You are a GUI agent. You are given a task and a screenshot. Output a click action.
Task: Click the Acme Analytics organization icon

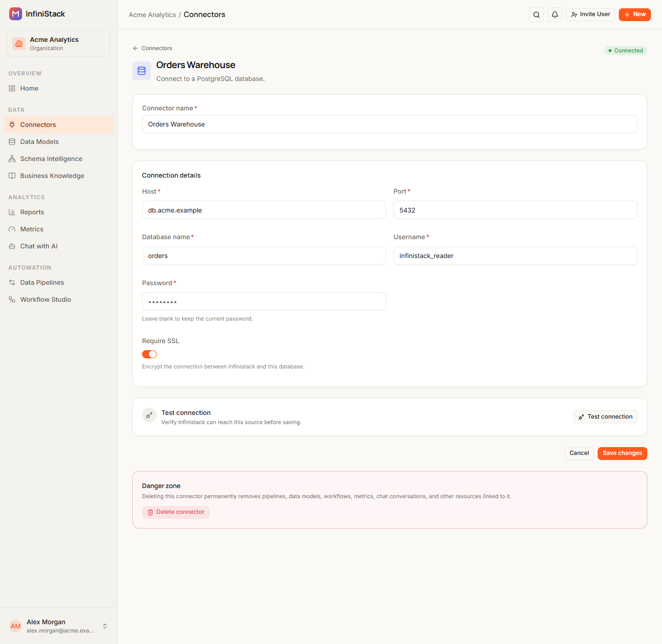tap(19, 44)
